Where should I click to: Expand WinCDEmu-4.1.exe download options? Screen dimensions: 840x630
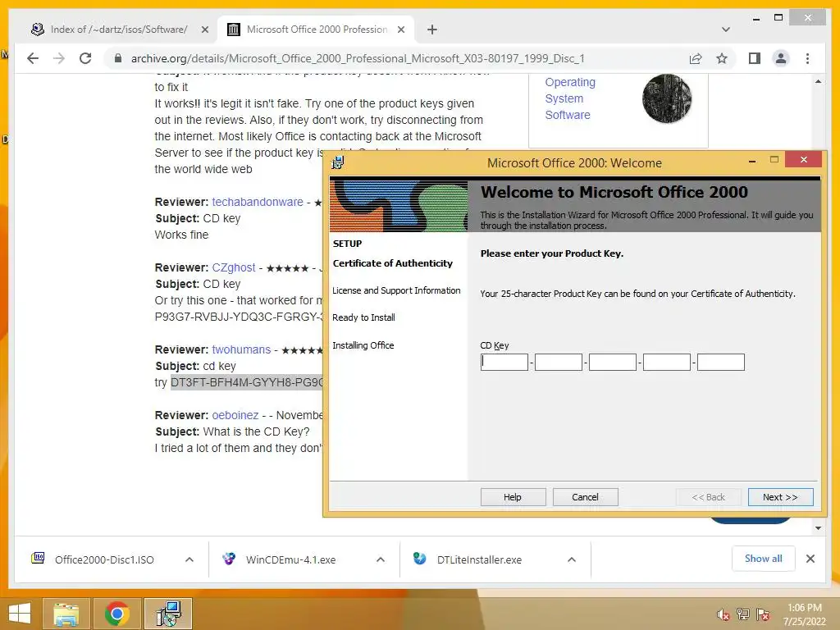[x=381, y=559]
